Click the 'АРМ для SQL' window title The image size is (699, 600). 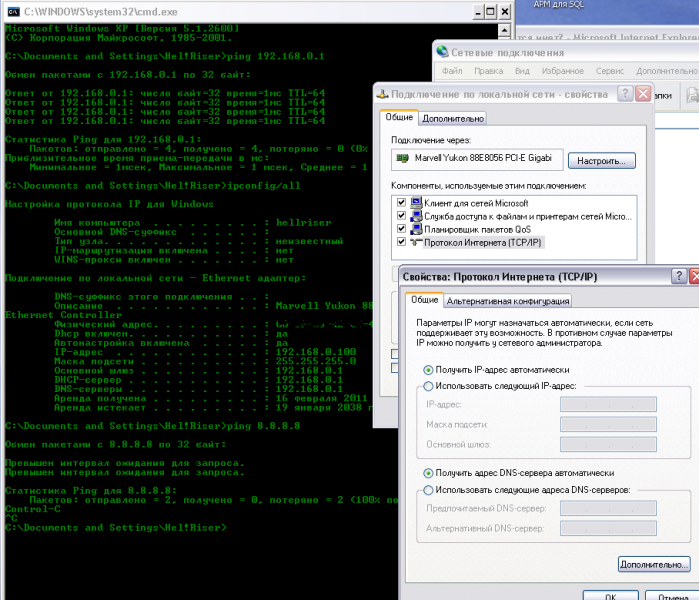click(x=558, y=4)
